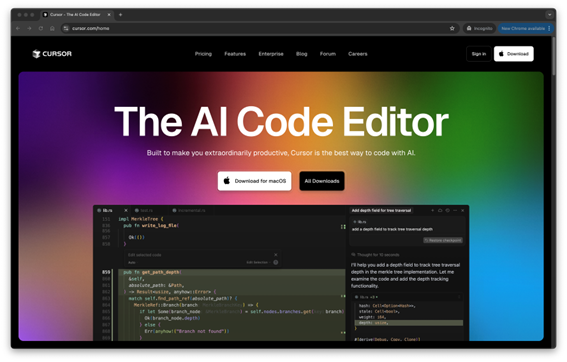Click the Sign in button
This screenshot has height=362, width=567.
(479, 54)
